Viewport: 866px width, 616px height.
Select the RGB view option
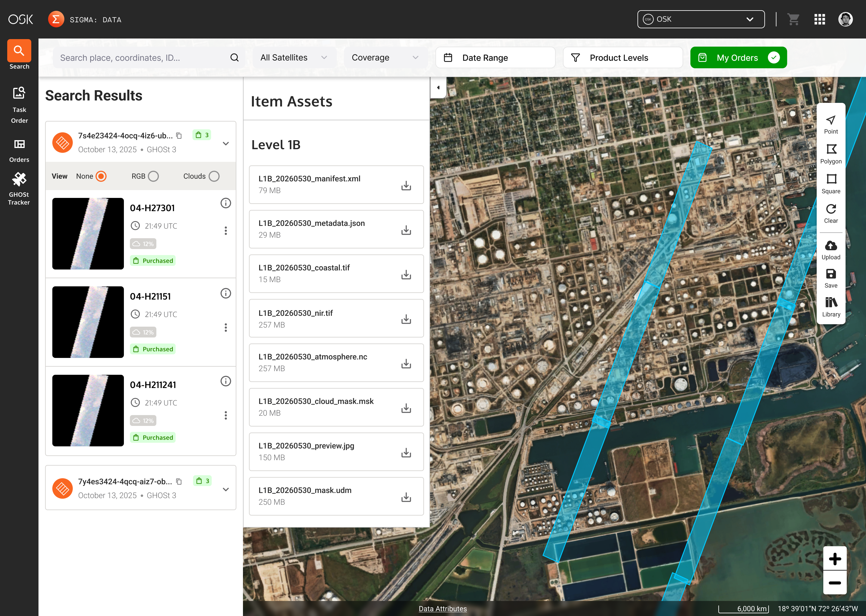click(x=153, y=176)
